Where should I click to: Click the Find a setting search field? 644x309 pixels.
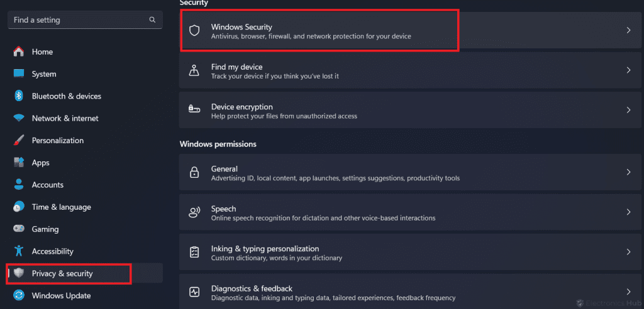click(x=79, y=20)
